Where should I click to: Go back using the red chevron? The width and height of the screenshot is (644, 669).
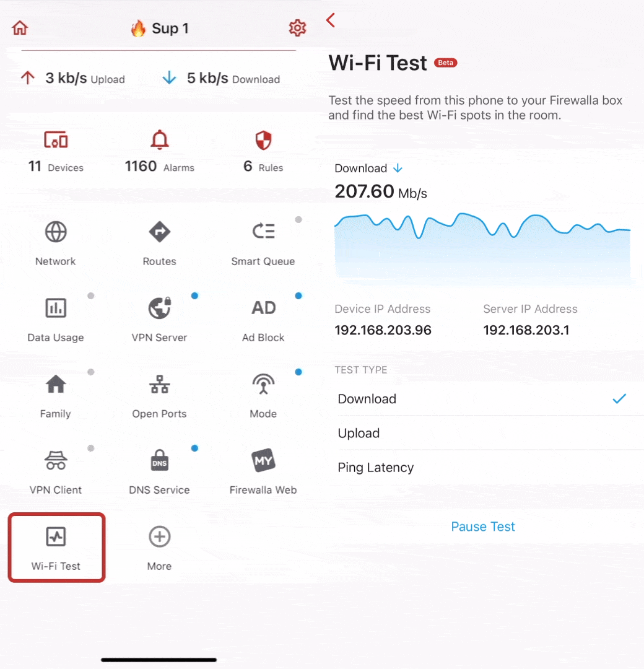click(x=331, y=20)
